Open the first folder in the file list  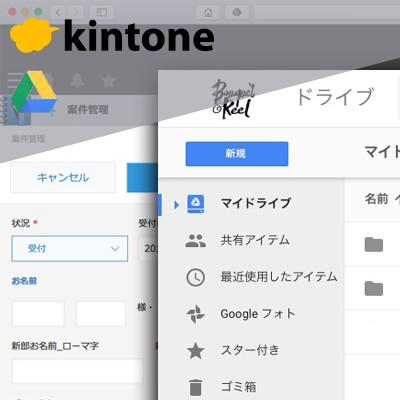pyautogui.click(x=374, y=245)
